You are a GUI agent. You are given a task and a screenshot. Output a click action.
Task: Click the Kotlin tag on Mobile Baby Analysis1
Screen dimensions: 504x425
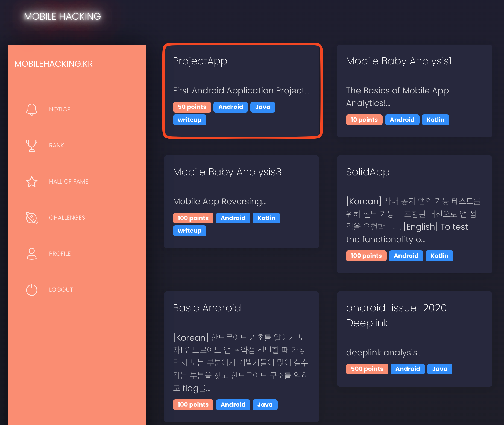(435, 120)
